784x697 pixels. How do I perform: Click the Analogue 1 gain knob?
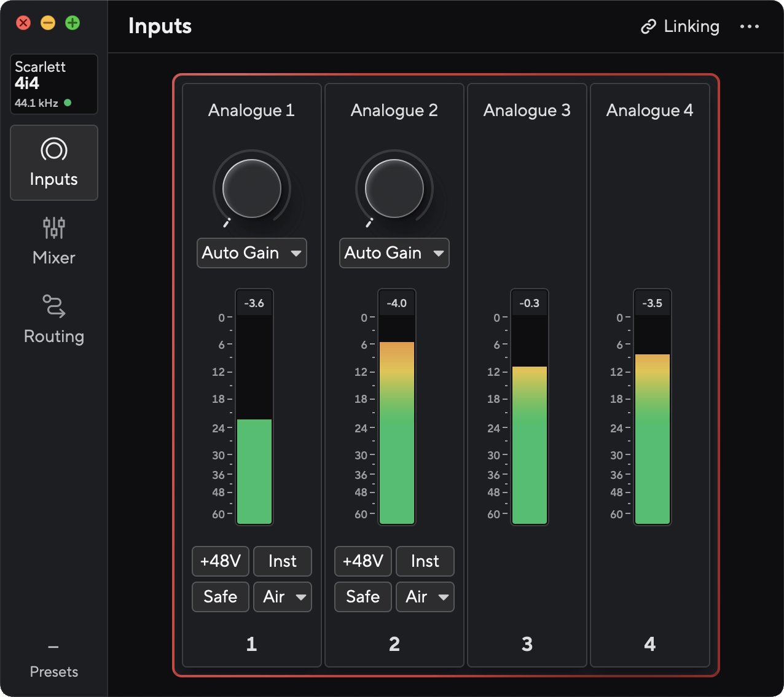click(x=252, y=189)
